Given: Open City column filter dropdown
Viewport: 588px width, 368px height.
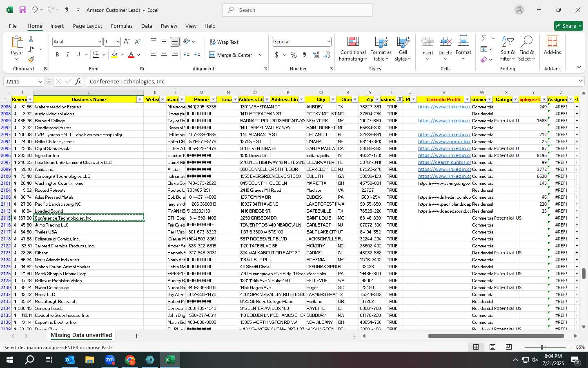Looking at the screenshot, I should tap(332, 99).
